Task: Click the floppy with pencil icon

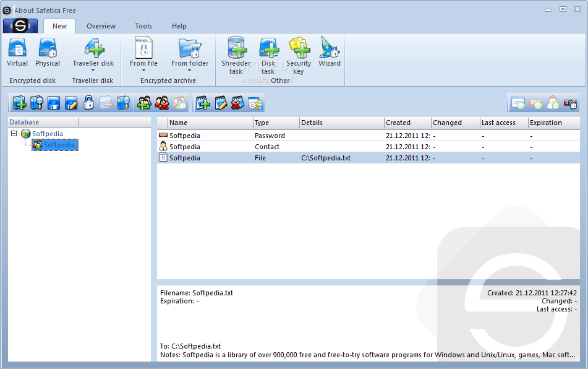Action: 71,103
